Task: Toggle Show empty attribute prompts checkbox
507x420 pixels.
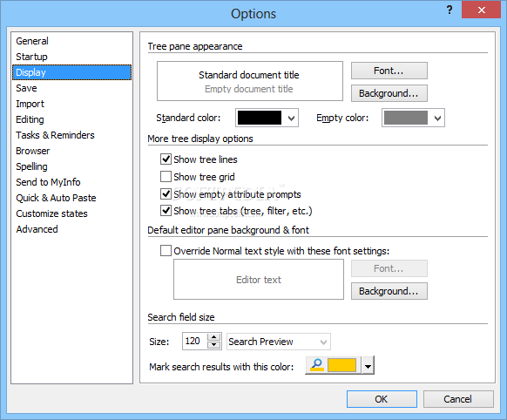Action: pos(166,194)
